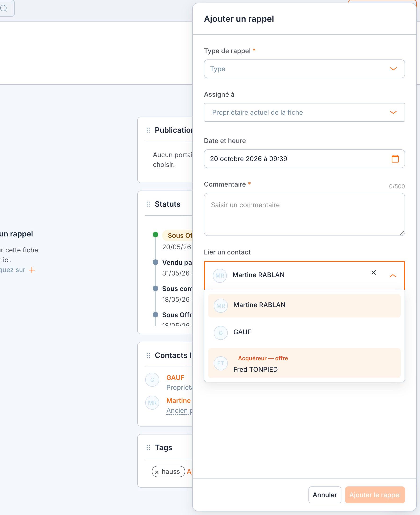Click the Sous Of status badge
The width and height of the screenshot is (420, 515).
[177, 235]
